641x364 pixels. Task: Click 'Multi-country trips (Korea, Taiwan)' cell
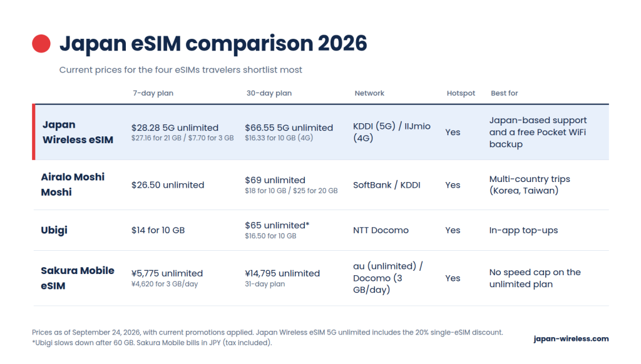tap(530, 185)
